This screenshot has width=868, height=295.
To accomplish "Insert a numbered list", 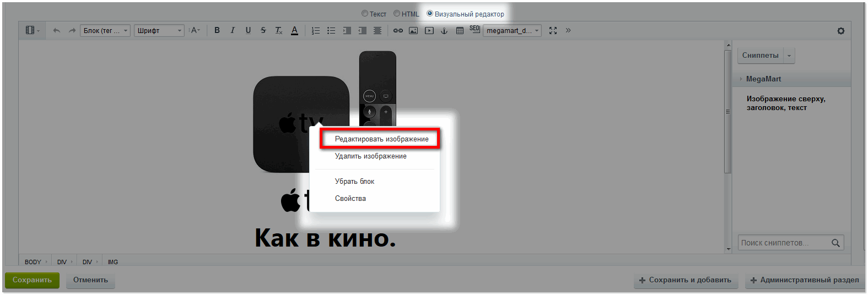I will tap(316, 30).
